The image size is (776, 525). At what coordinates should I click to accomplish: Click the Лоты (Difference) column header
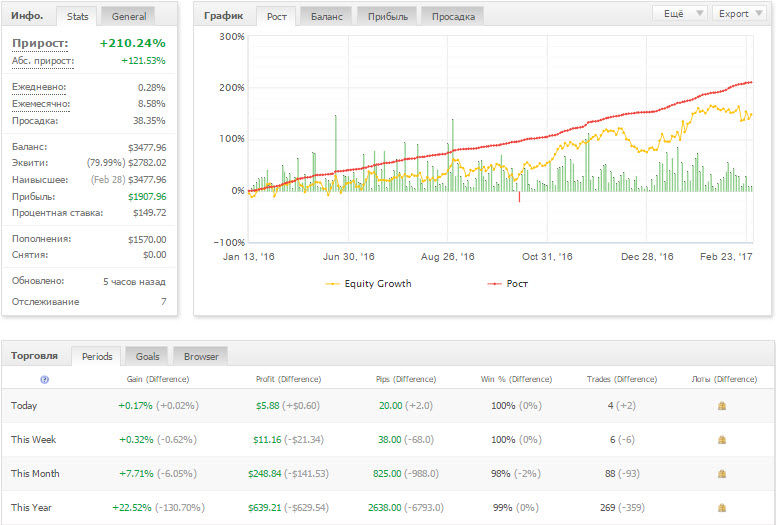[724, 380]
